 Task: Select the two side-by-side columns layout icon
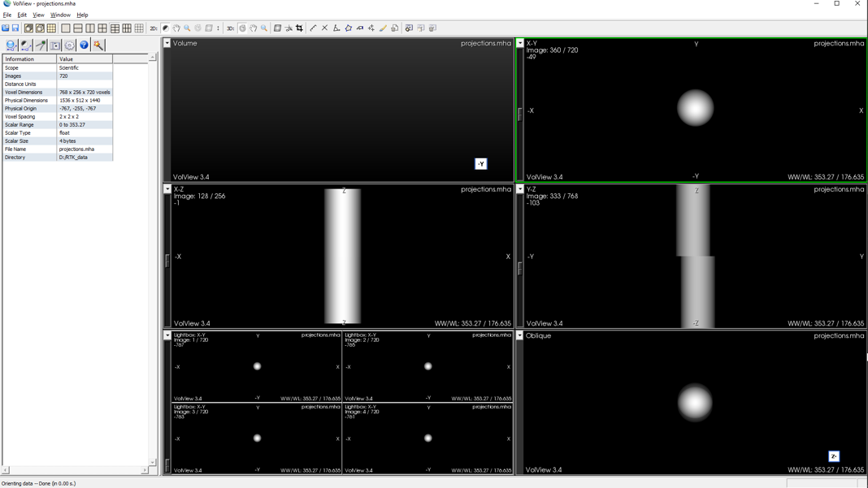coord(90,28)
